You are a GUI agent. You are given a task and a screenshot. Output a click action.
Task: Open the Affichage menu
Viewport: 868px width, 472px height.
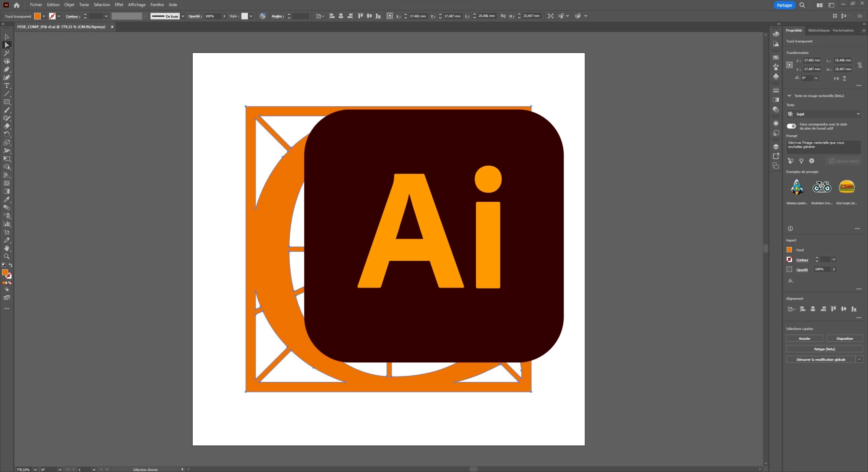click(137, 5)
